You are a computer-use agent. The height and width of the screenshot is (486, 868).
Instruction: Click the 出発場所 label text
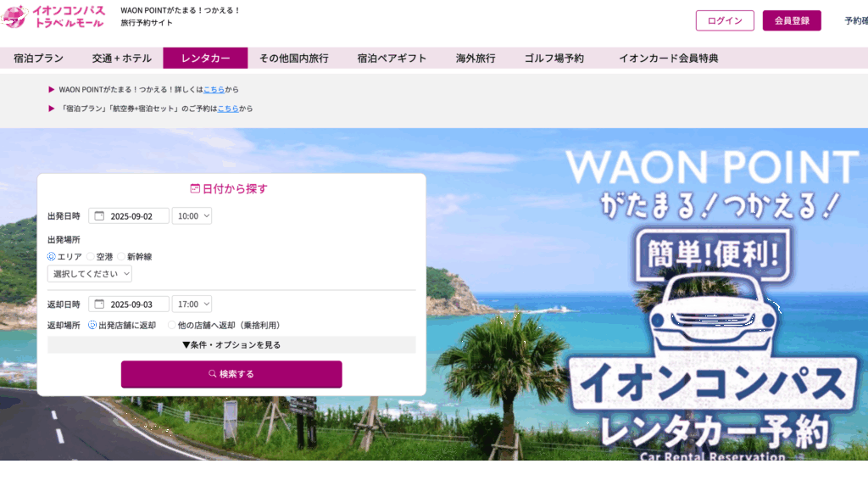point(64,239)
